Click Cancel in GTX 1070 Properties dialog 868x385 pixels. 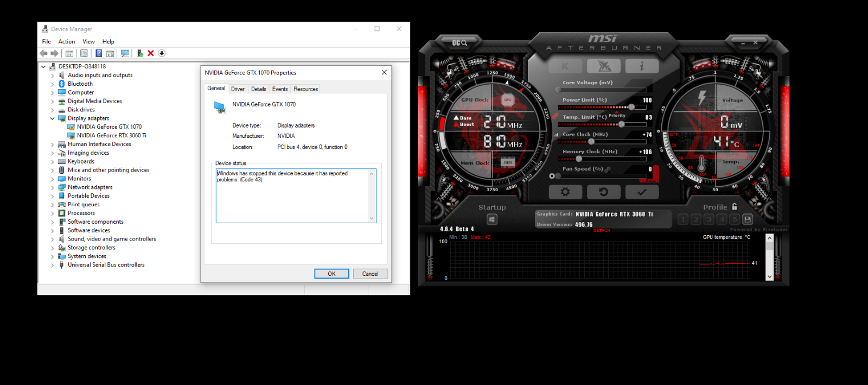pyautogui.click(x=371, y=274)
